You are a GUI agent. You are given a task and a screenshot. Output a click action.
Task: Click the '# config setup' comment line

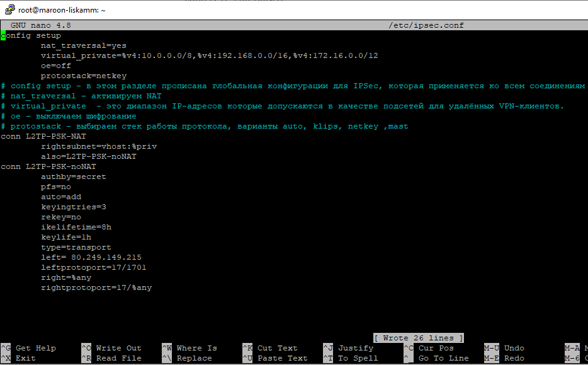293,86
